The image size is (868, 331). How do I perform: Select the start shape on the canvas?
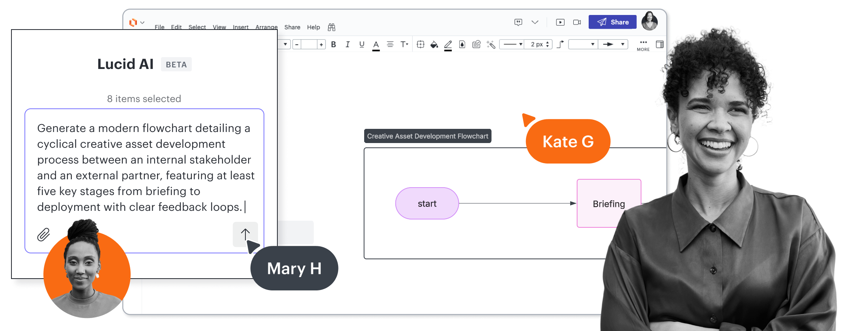tap(427, 203)
